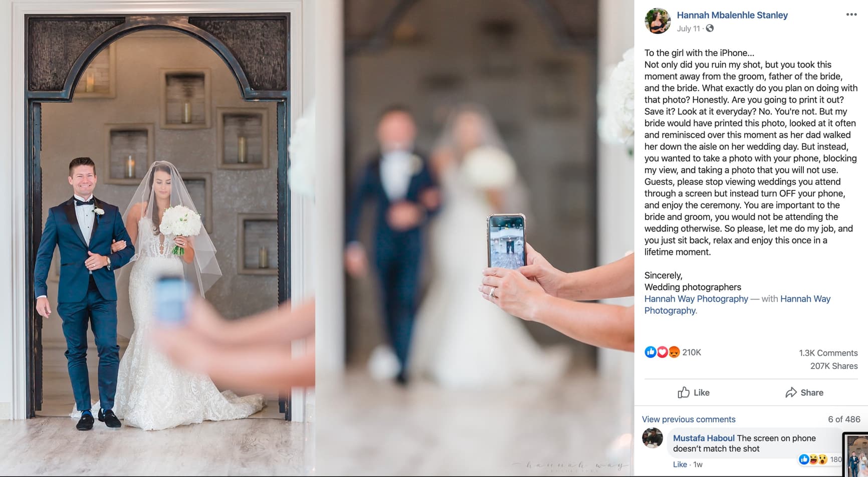Image resolution: width=868 pixels, height=477 pixels.
Task: Share the post using Share arrow
Action: (x=804, y=392)
